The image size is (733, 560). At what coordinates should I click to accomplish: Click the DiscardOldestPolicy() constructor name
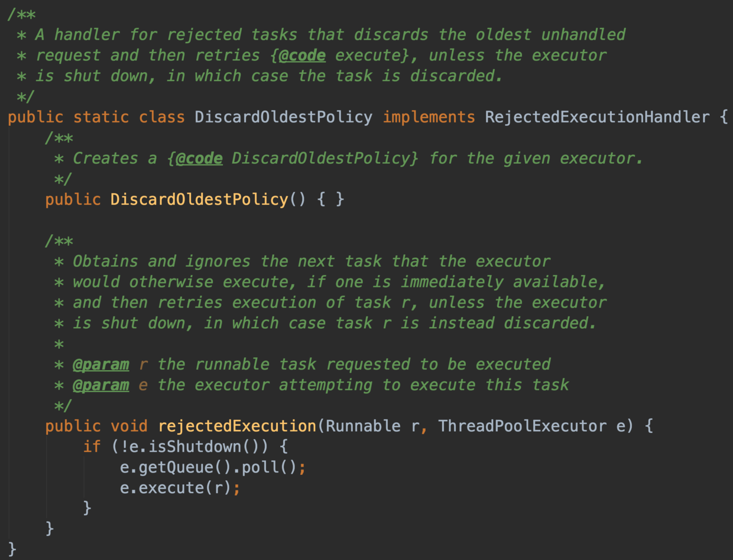(x=199, y=199)
